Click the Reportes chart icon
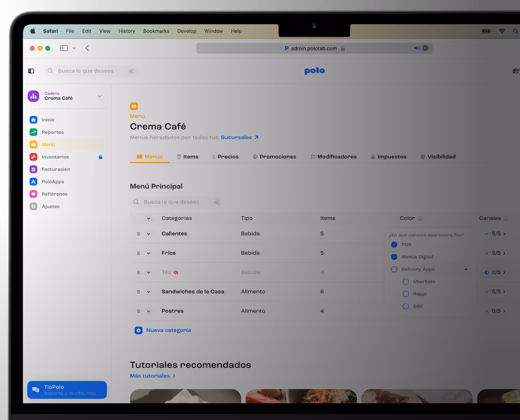Screen dimensions: 520x420 (33, 132)
